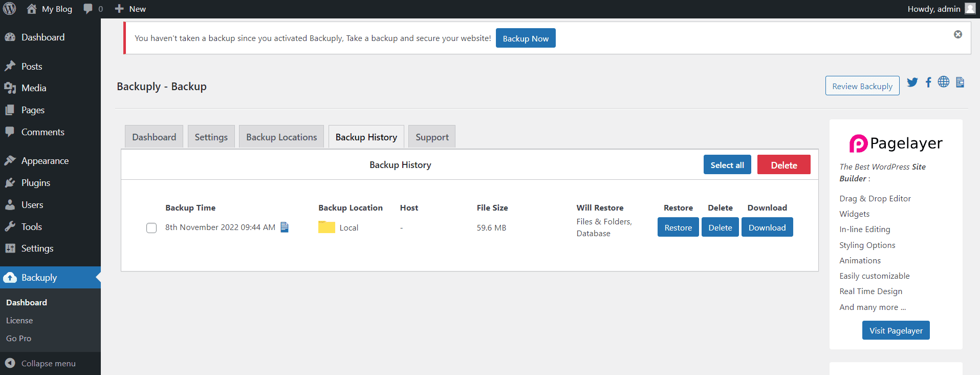Click Review Backuply button
This screenshot has height=375, width=980.
pyautogui.click(x=862, y=86)
